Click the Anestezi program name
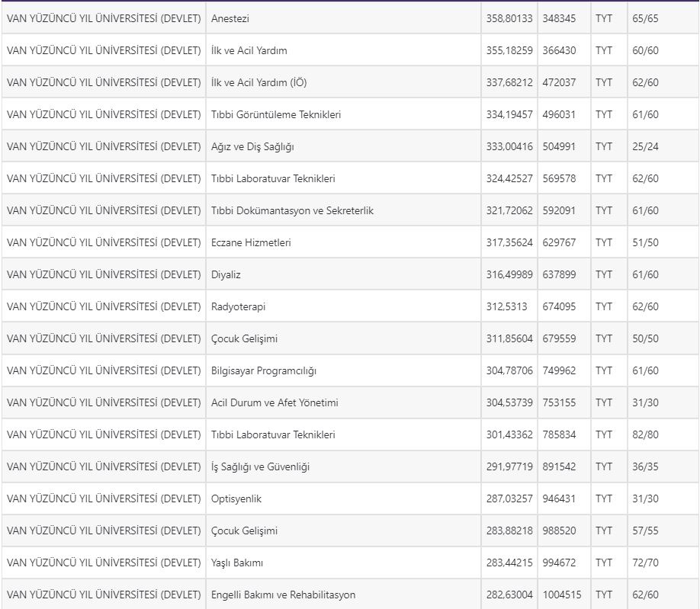Viewport: 700px width, 609px height. coord(230,19)
